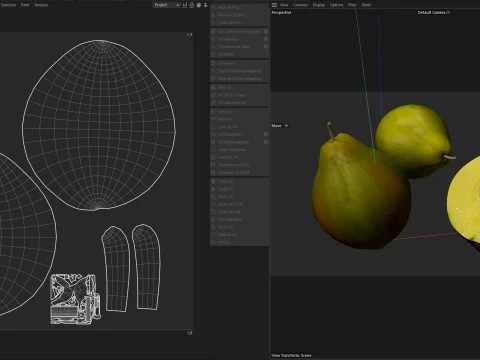The height and width of the screenshot is (360, 480).
Task: Open the viewport hamburger menu
Action: pos(274,5)
